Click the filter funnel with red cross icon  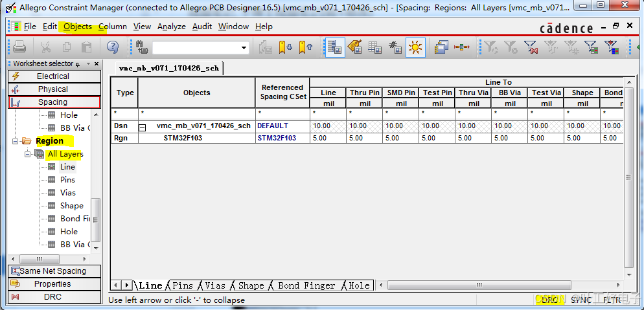point(531,47)
